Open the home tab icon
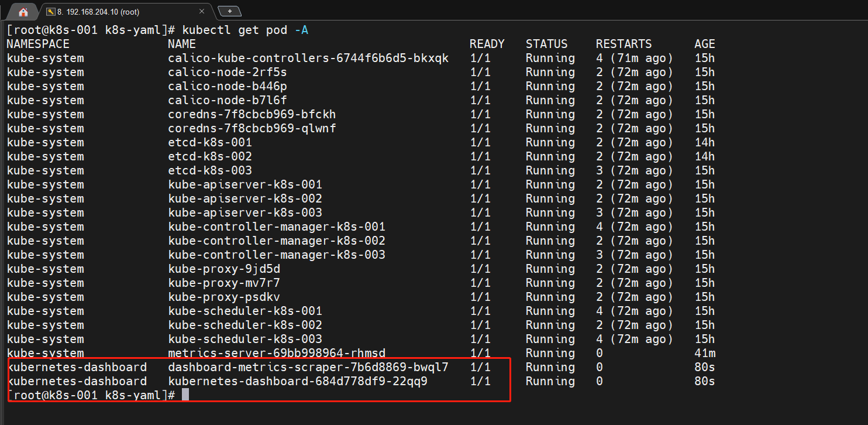This screenshot has height=425, width=868. pyautogui.click(x=23, y=12)
